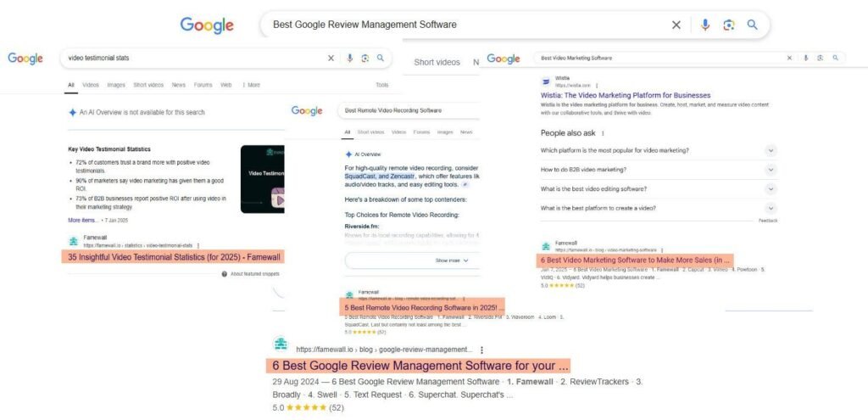The image size is (868, 420).
Task: Clear the 'Best Google Review Management Software' search query
Action: click(x=676, y=25)
